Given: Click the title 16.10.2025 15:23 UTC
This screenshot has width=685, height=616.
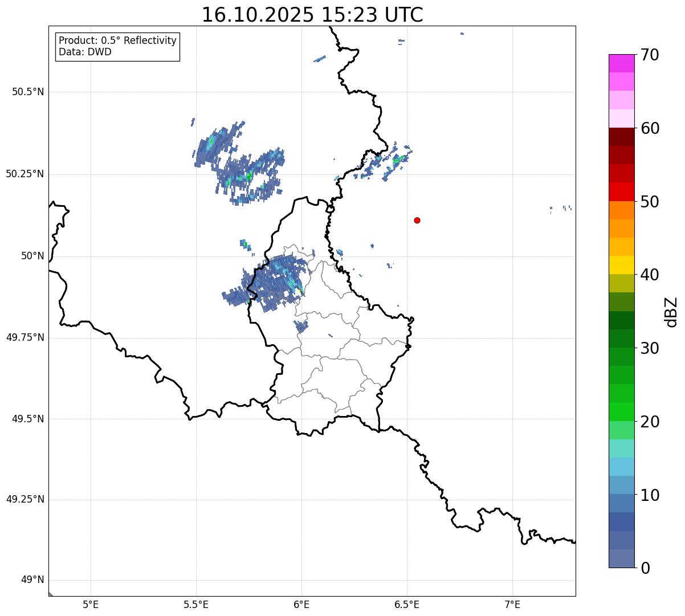Looking at the screenshot, I should pyautogui.click(x=312, y=15).
